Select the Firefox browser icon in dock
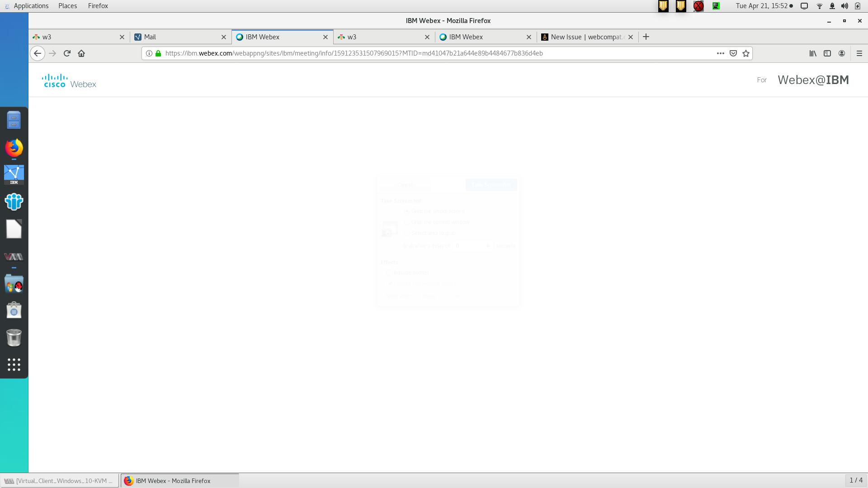Viewport: 868px width, 488px height. tap(14, 147)
